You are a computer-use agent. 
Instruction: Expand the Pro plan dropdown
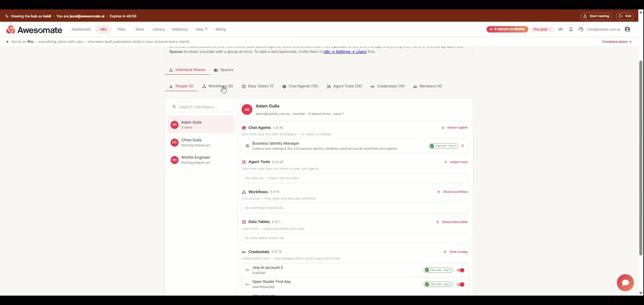pos(542,29)
